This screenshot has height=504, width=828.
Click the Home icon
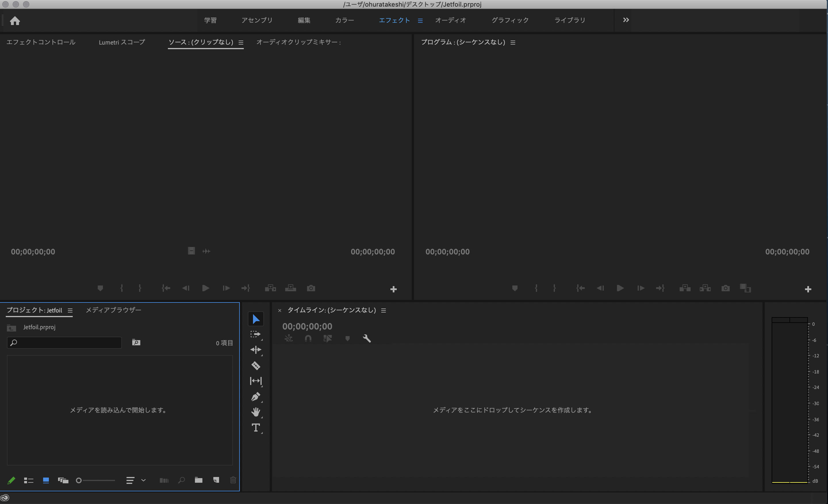(15, 21)
